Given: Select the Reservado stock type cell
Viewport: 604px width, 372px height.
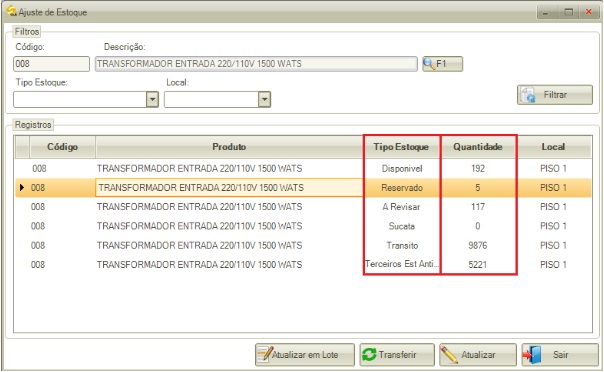Looking at the screenshot, I should 402,188.
